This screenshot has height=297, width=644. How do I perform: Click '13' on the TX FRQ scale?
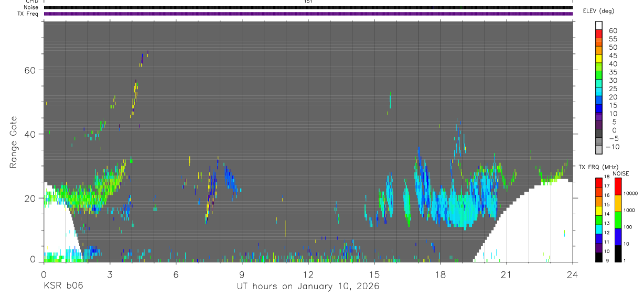[607, 223]
